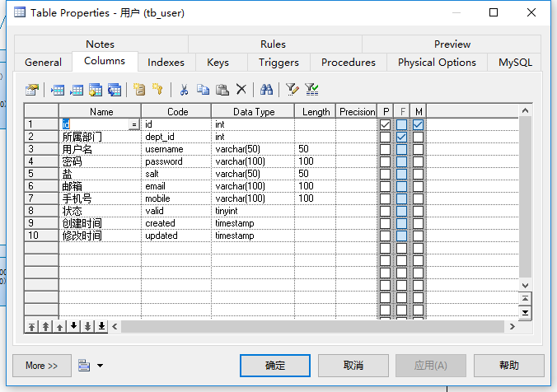Click the 确定 (OK) button
The height and width of the screenshot is (392, 557).
pos(275,366)
